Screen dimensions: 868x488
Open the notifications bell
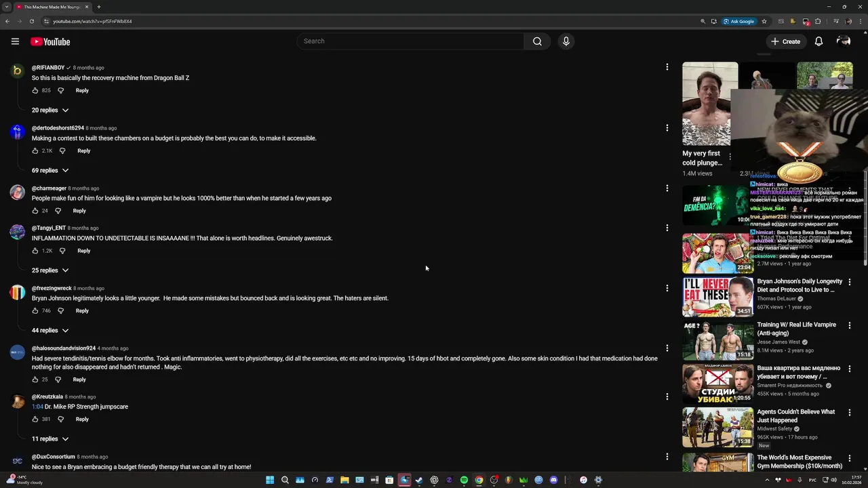818,41
